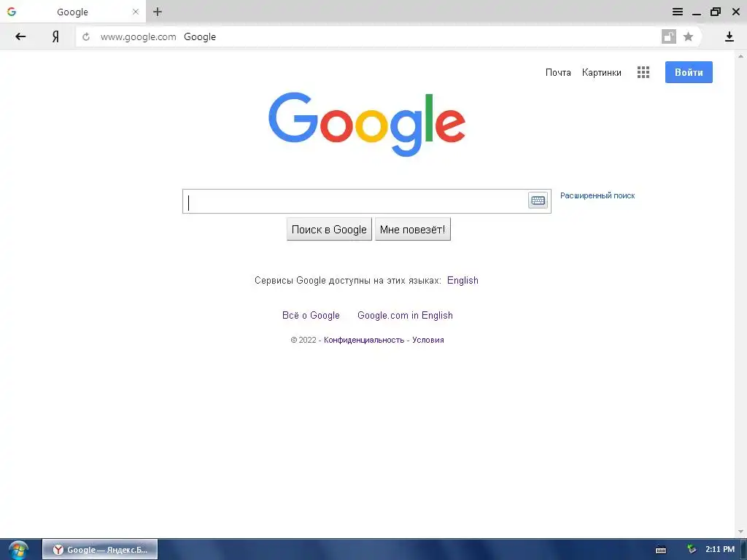
Task: Open Yandex home via the Я icon
Action: click(55, 36)
